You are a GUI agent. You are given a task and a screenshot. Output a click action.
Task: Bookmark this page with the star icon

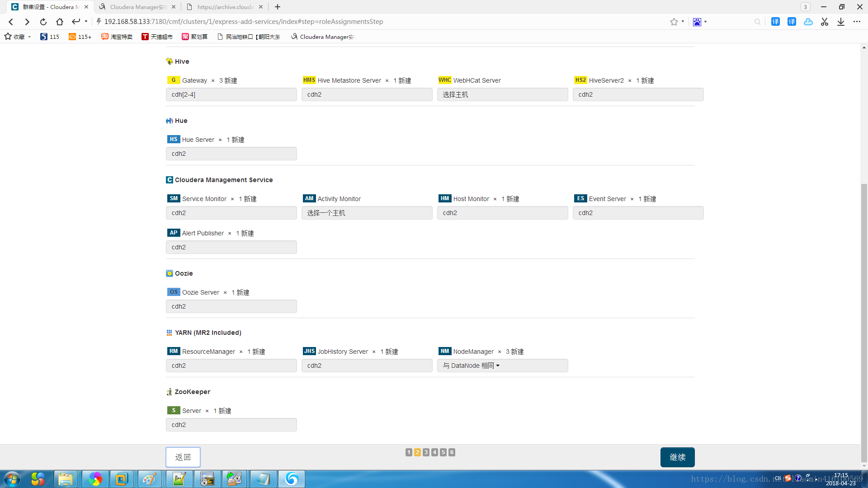[674, 22]
